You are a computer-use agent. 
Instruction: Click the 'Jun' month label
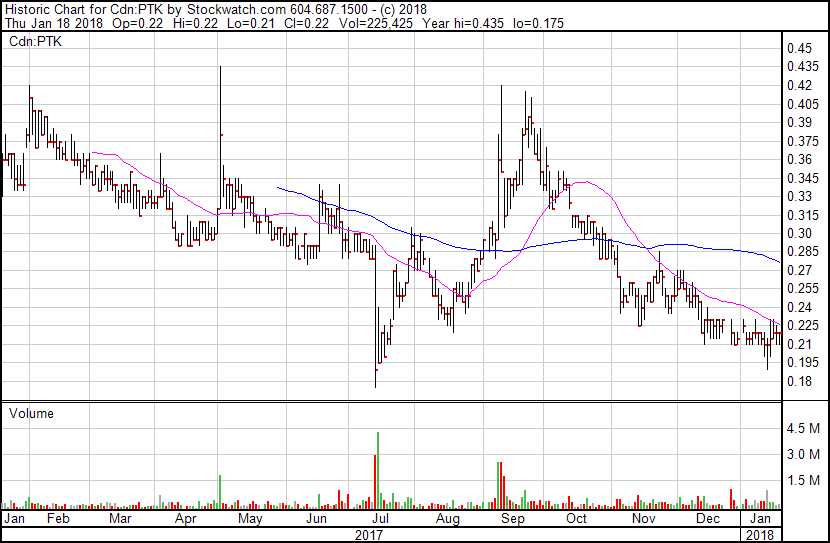click(316, 518)
